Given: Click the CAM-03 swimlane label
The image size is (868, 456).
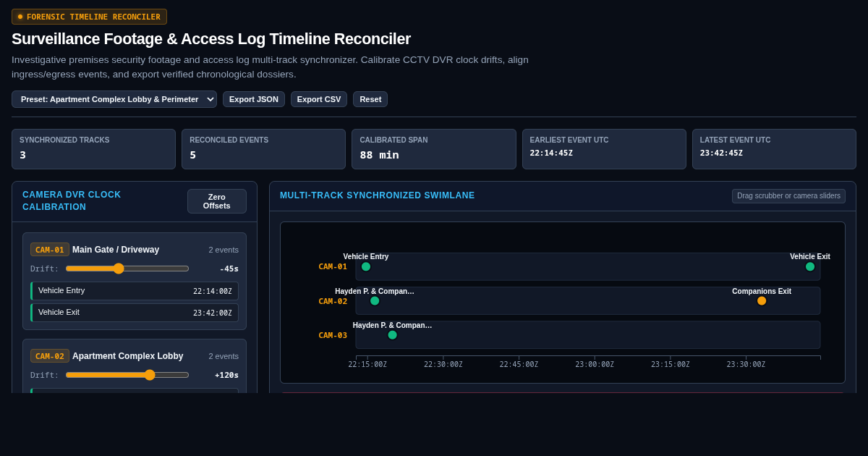Looking at the screenshot, I should pyautogui.click(x=333, y=335).
